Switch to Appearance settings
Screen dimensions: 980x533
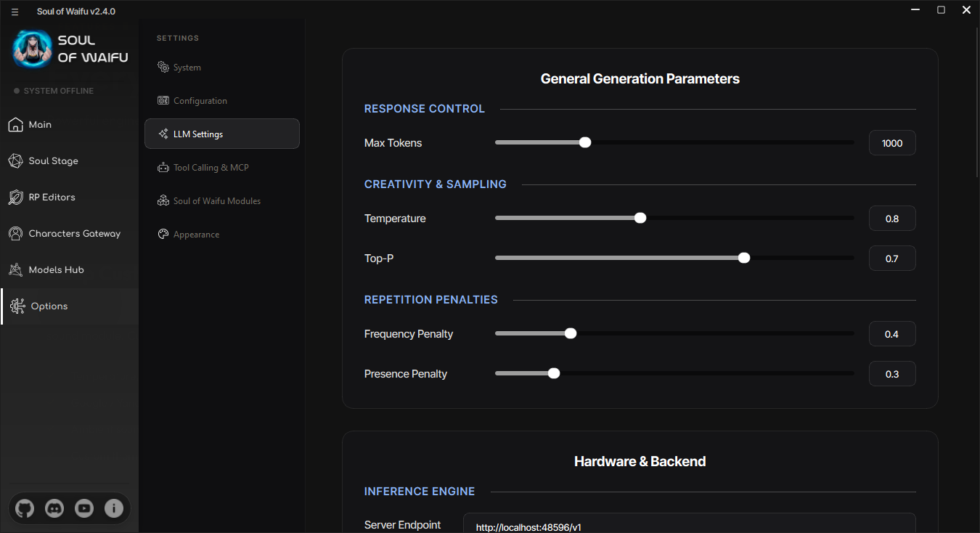tap(222, 235)
